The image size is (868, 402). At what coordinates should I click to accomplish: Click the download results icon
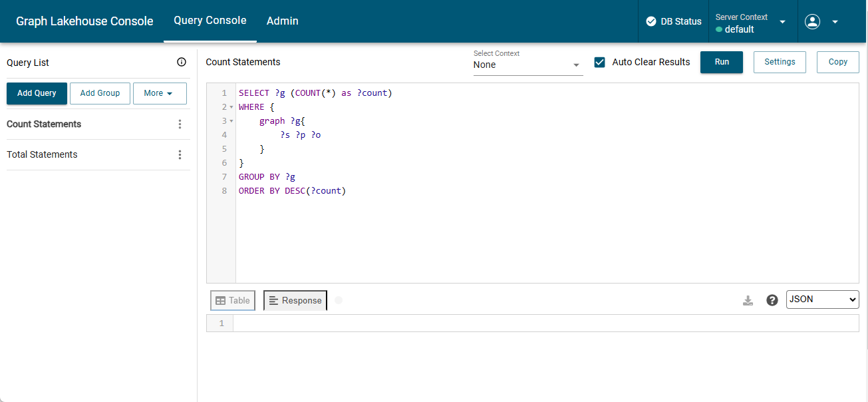click(748, 300)
